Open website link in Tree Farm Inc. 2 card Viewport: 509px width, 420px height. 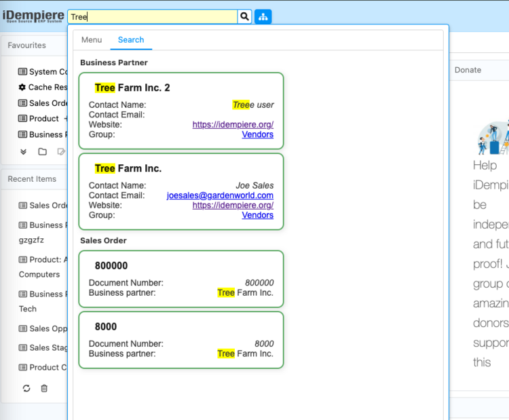pyautogui.click(x=233, y=125)
